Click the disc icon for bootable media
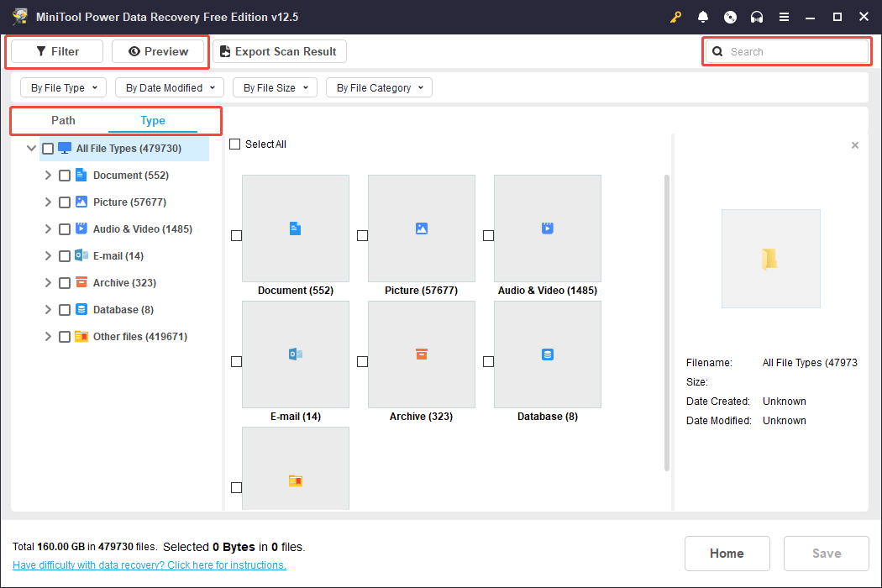The height and width of the screenshot is (588, 882). [729, 17]
